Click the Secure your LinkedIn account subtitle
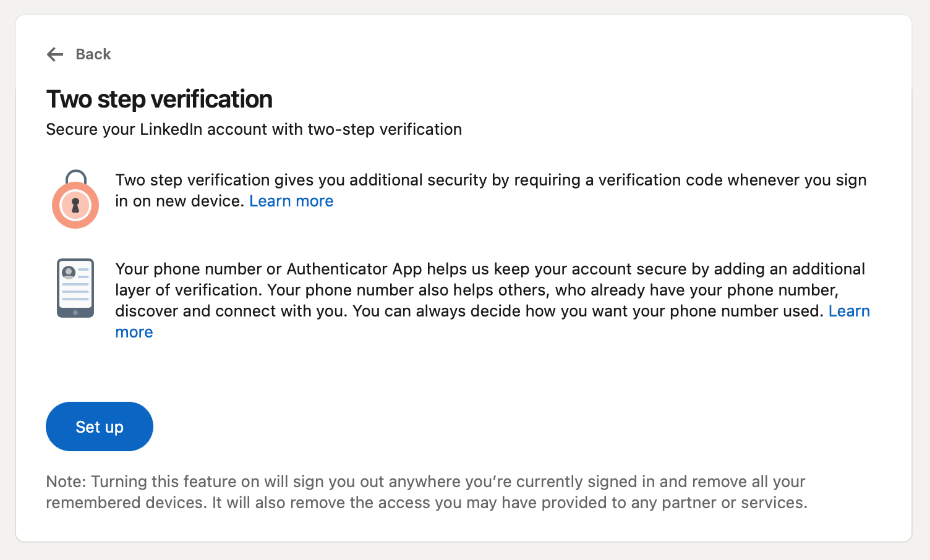The height and width of the screenshot is (560, 930). 254,129
